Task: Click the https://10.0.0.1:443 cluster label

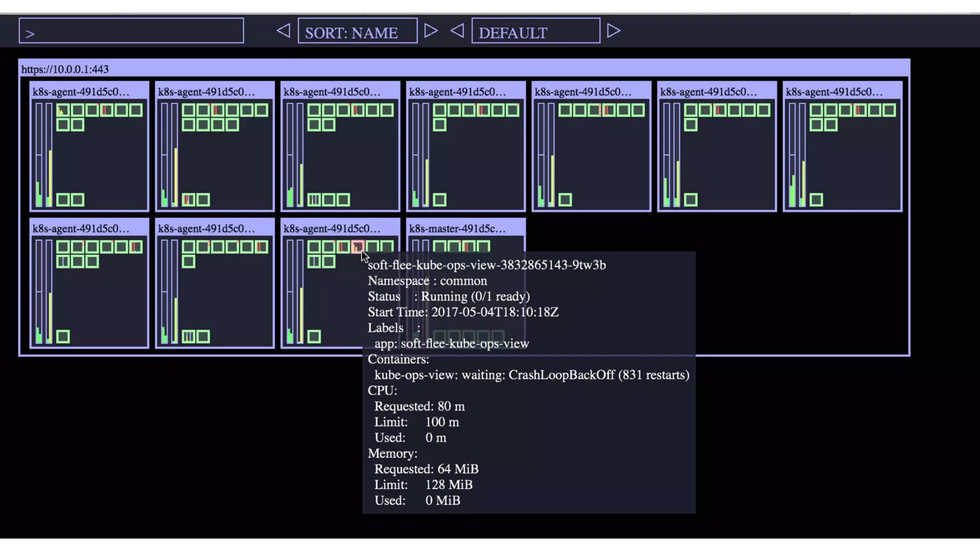Action: click(65, 69)
